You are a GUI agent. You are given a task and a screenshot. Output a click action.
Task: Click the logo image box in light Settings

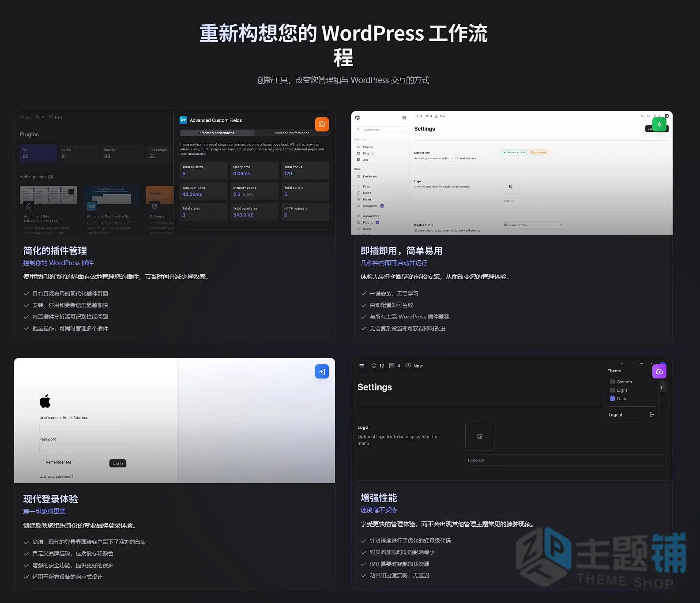(511, 187)
